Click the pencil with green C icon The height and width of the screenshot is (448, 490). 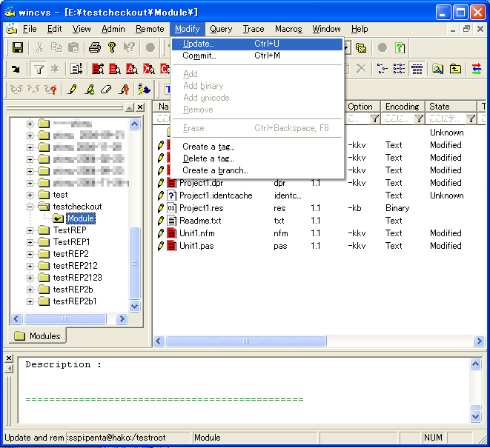click(x=90, y=90)
